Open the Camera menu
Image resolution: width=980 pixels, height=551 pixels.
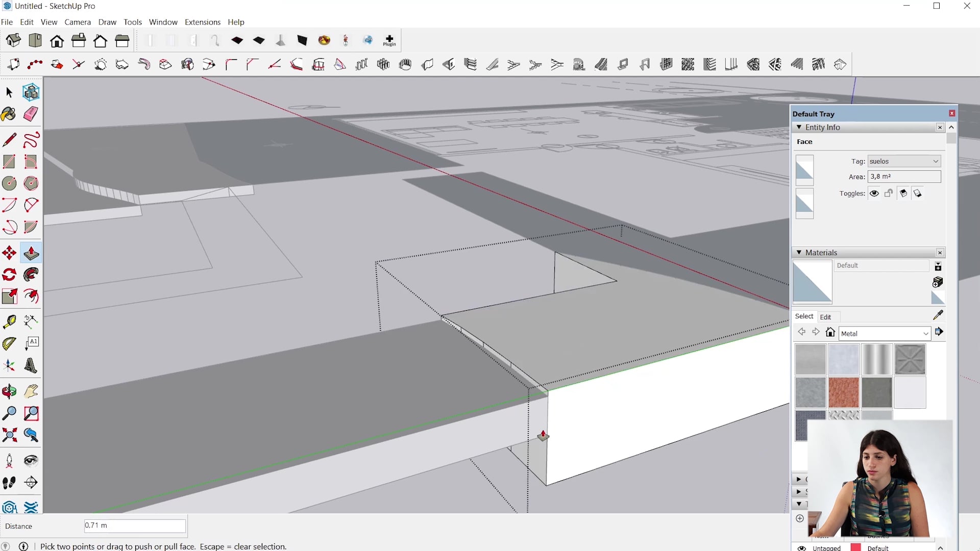point(78,22)
